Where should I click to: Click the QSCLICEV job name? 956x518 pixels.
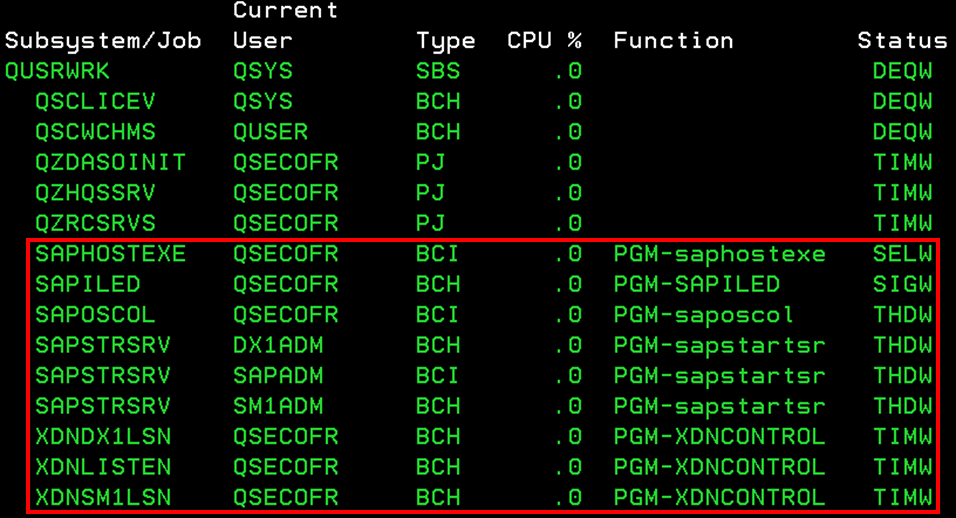[95, 102]
